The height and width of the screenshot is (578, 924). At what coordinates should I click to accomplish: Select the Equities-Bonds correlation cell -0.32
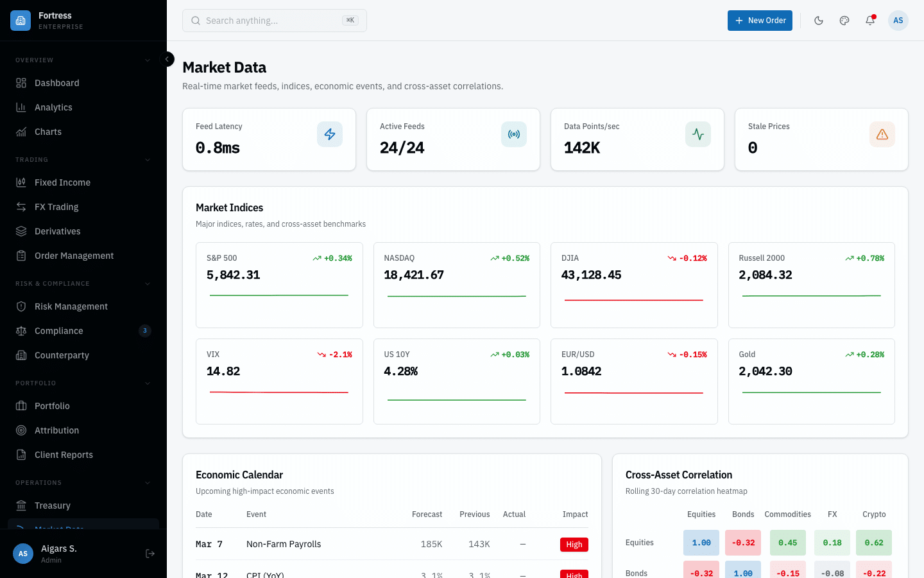pos(743,543)
